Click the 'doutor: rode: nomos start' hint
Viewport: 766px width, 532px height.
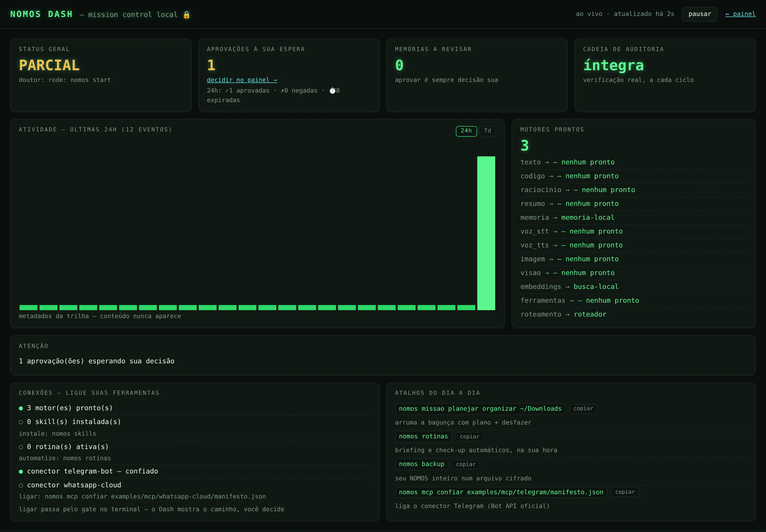pyautogui.click(x=65, y=80)
